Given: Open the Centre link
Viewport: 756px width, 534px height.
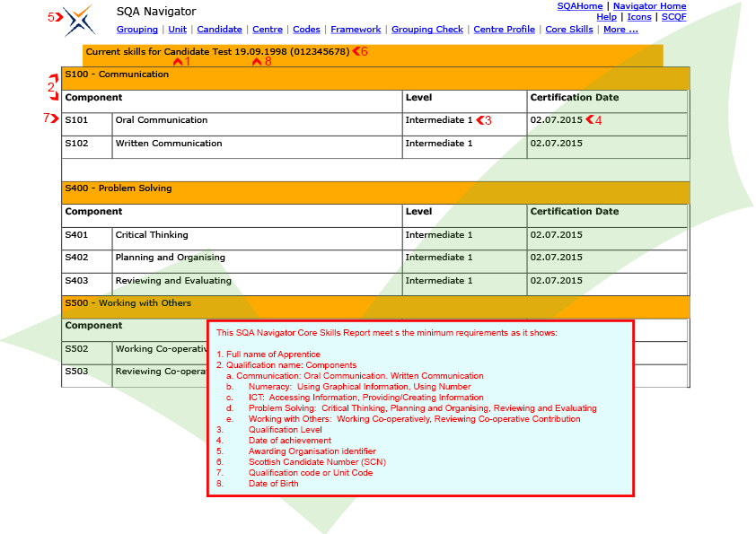Looking at the screenshot, I should [x=268, y=30].
